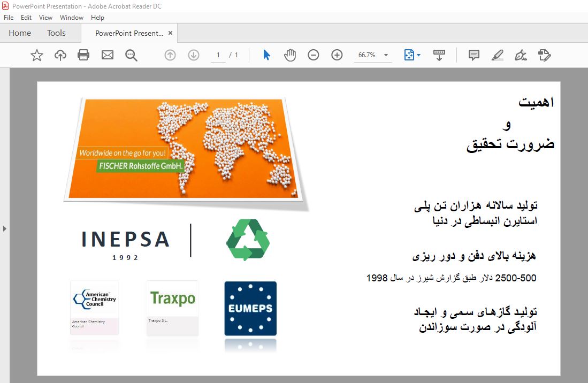This screenshot has width=588, height=383.
Task: Select the text selection arrow tool
Action: 266,55
